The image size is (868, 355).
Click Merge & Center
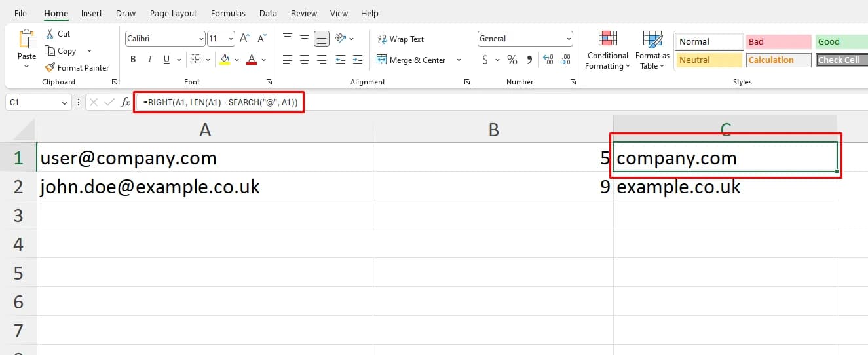click(x=411, y=60)
